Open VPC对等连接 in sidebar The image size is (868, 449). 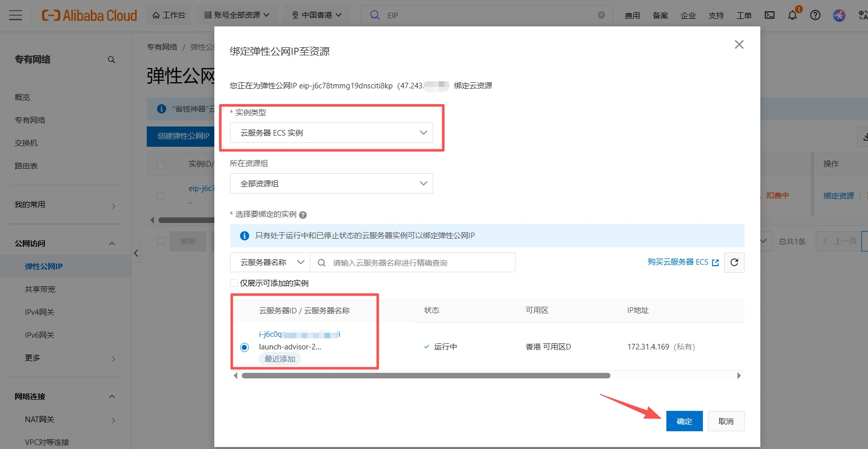[47, 442]
